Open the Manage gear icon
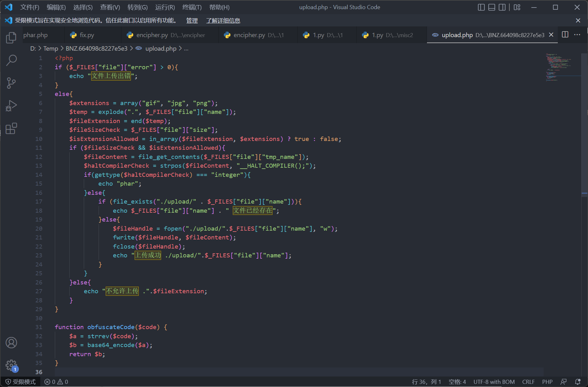 pos(11,365)
